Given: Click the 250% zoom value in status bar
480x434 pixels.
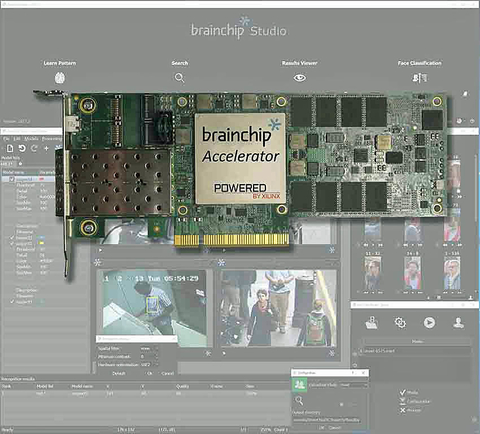Looking at the screenshot, I should point(266,430).
